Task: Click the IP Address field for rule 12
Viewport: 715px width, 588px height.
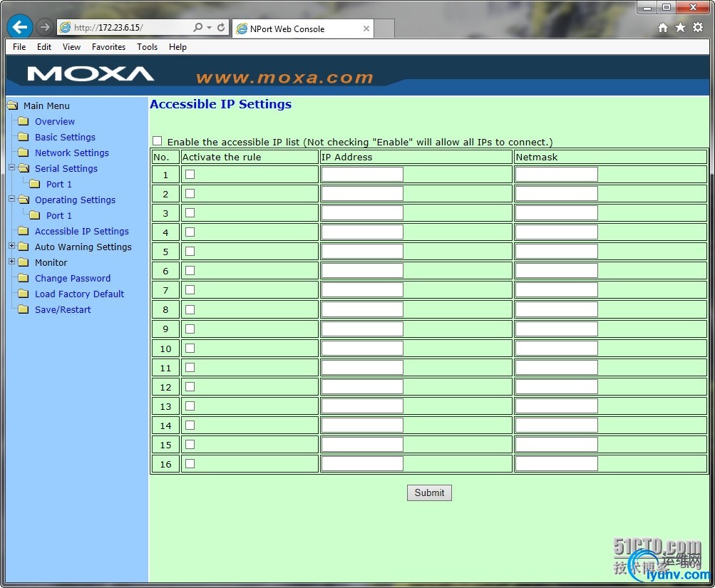Action: 362,386
